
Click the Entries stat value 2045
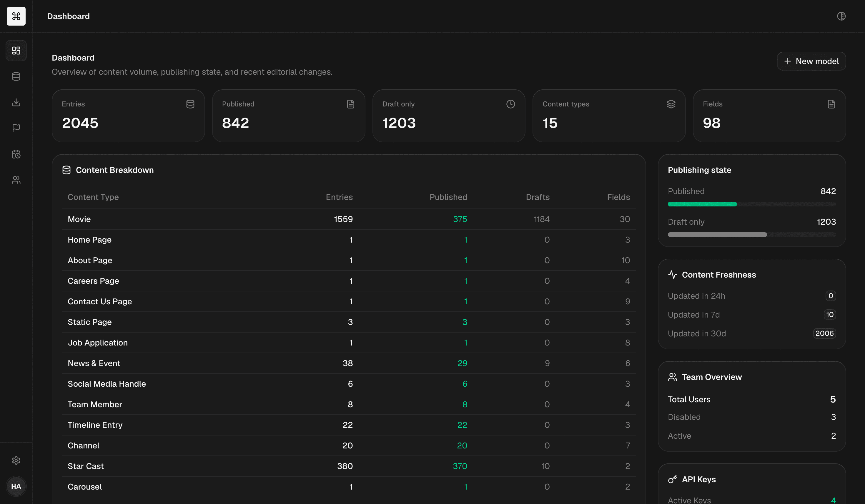coord(80,123)
